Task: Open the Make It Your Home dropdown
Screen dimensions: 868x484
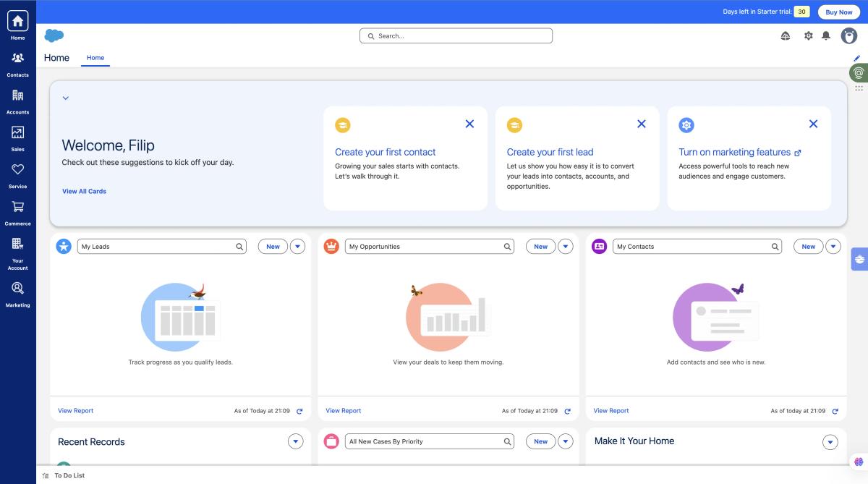Action: point(830,441)
